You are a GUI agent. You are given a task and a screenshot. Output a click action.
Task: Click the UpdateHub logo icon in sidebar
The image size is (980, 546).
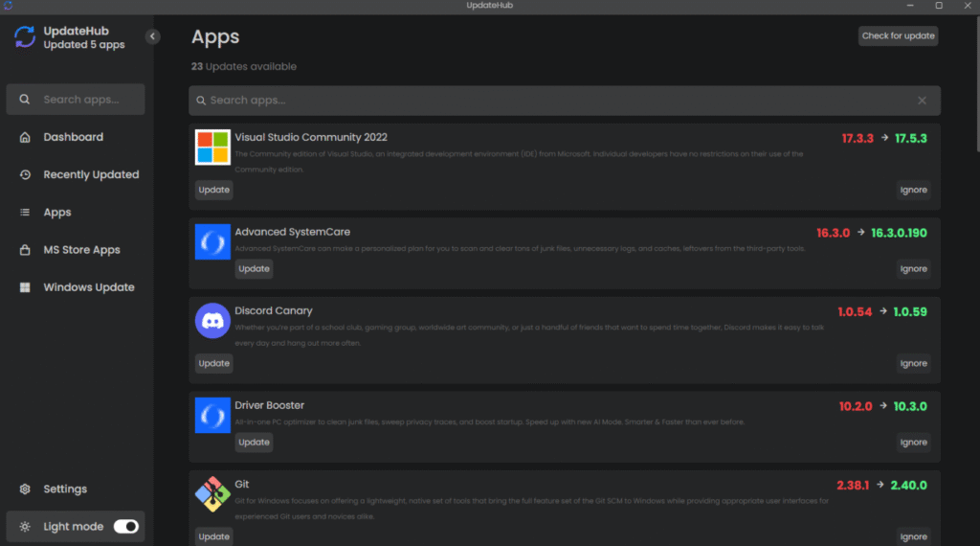[x=25, y=37]
